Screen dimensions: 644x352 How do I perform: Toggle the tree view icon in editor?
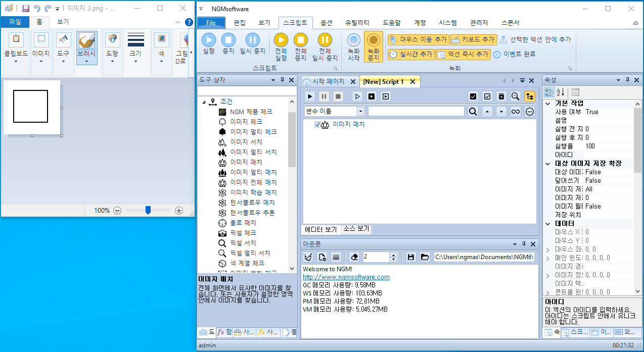(x=530, y=96)
